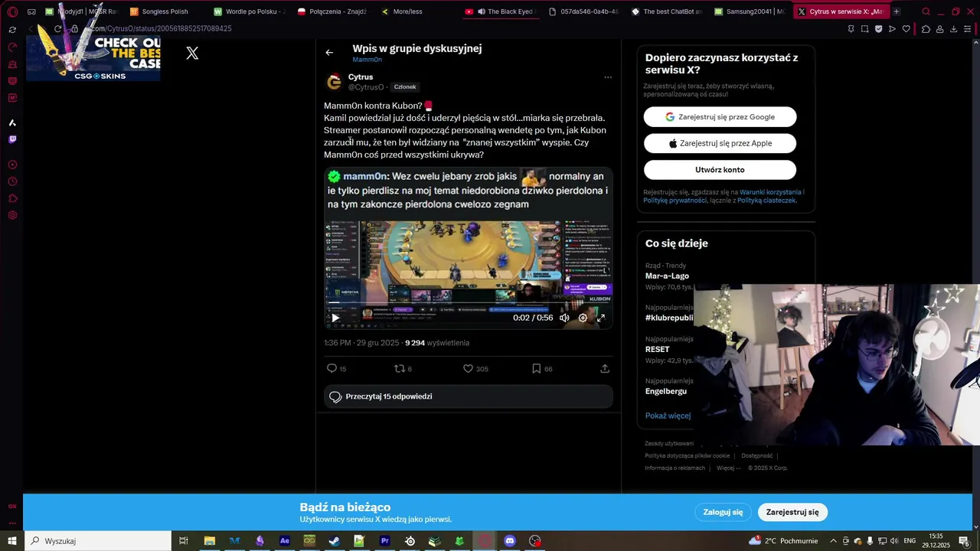Click the Wyszukaj taskbar search box

pyautogui.click(x=98, y=541)
